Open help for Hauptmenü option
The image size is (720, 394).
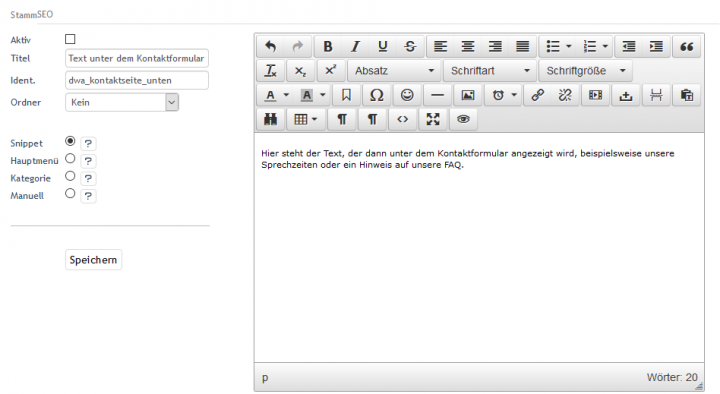[88, 161]
